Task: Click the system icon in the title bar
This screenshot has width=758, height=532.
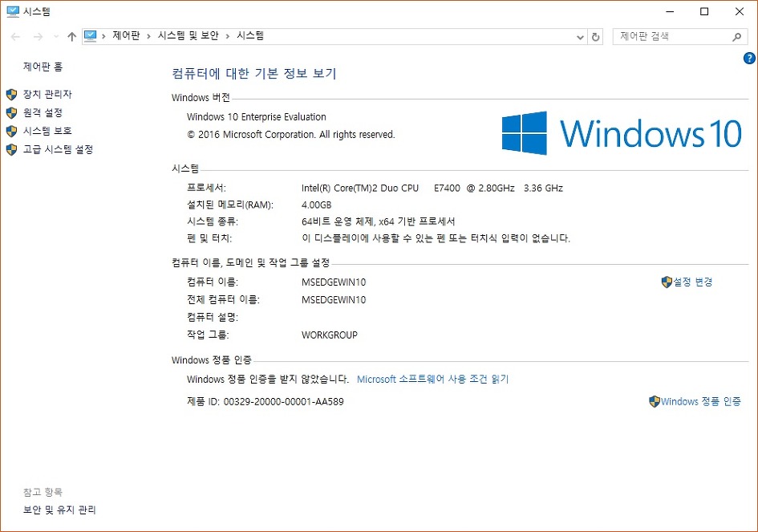Action: point(13,11)
